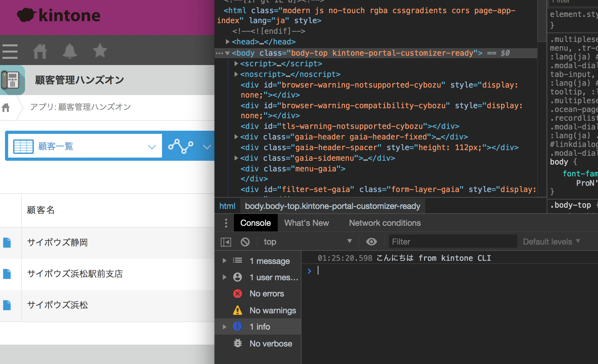The width and height of the screenshot is (598, 364).
Task: Click the 顧客名 column header
Action: 41,210
